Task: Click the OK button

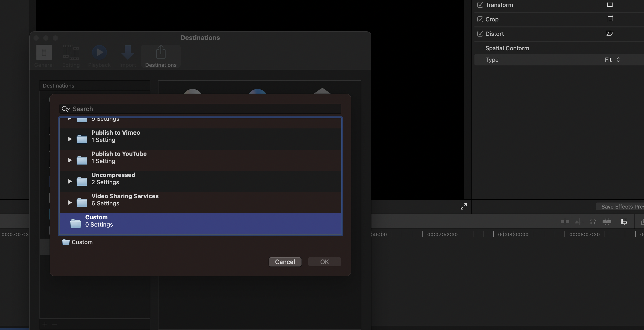Action: 324,262
